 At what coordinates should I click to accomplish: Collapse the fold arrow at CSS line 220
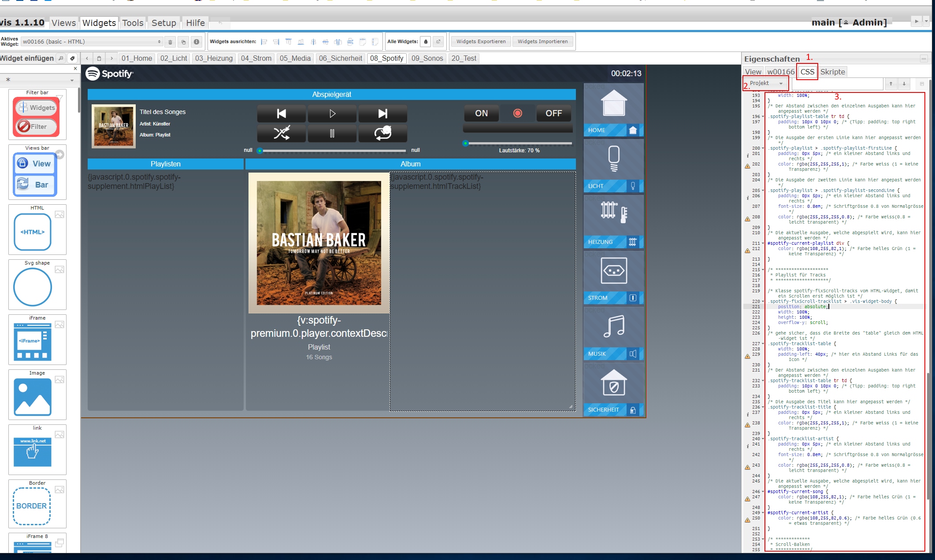tap(763, 302)
